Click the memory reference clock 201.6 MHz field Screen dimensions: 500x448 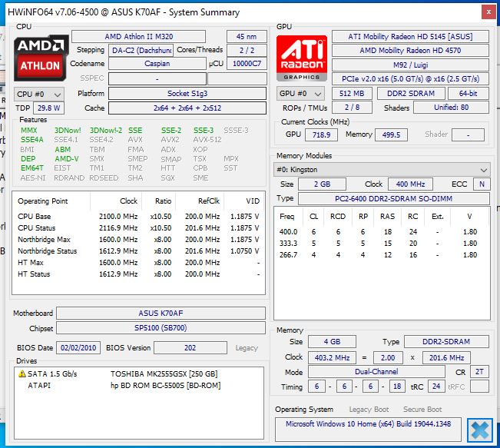[x=446, y=357]
